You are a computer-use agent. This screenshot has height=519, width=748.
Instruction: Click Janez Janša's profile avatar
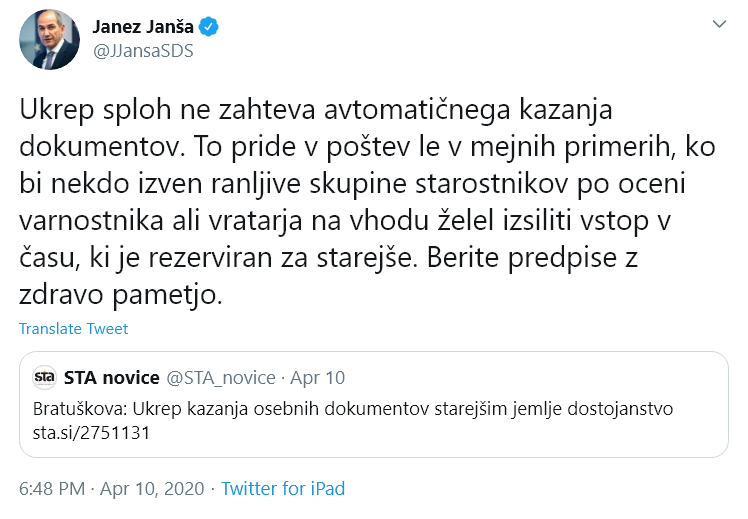pos(50,40)
